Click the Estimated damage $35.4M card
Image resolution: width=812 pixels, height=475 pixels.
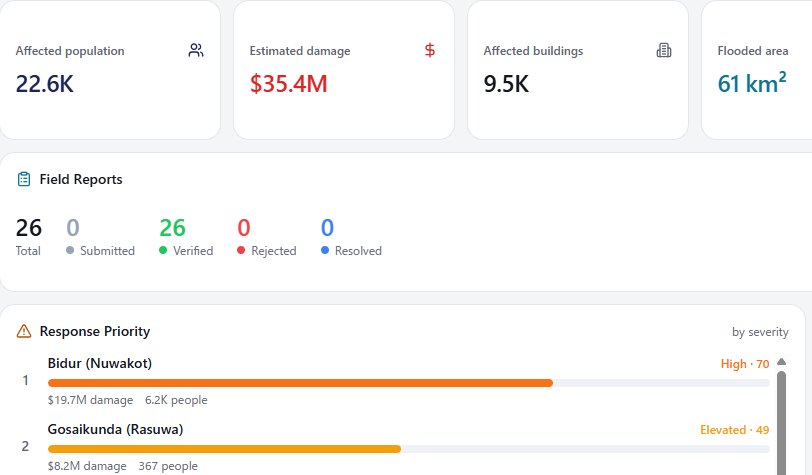344,70
